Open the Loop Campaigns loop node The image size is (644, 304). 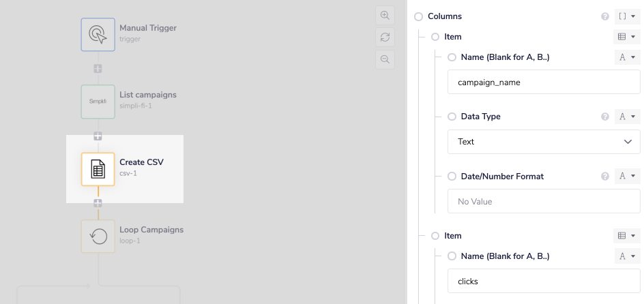click(98, 236)
